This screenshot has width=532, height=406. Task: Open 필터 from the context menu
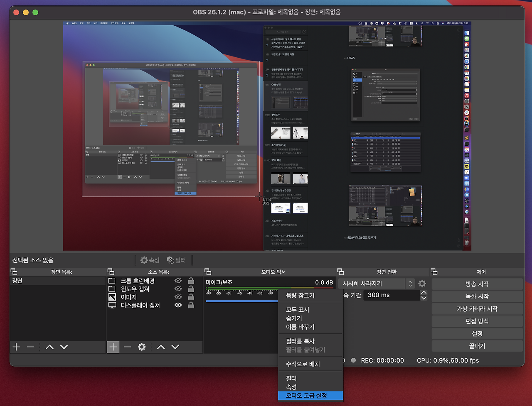pyautogui.click(x=310, y=379)
